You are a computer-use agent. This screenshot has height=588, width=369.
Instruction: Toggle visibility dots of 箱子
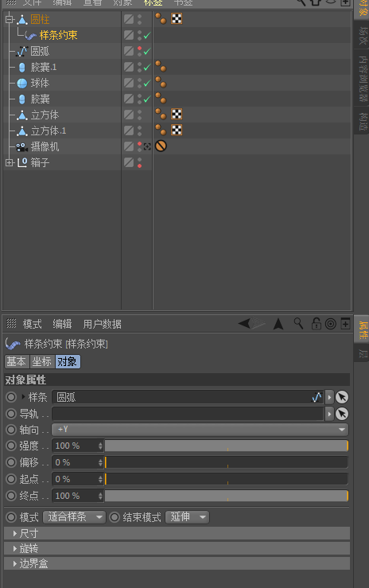(x=139, y=163)
